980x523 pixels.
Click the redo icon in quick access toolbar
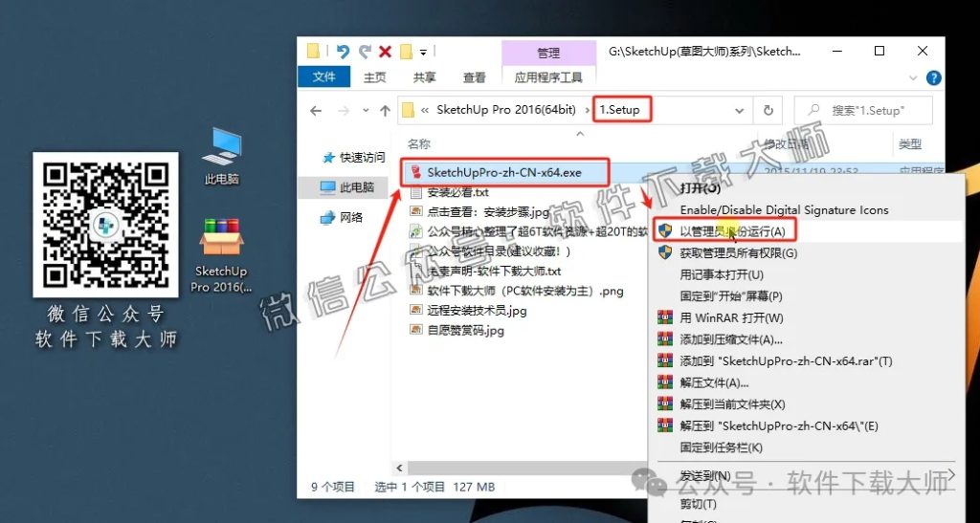click(x=365, y=52)
